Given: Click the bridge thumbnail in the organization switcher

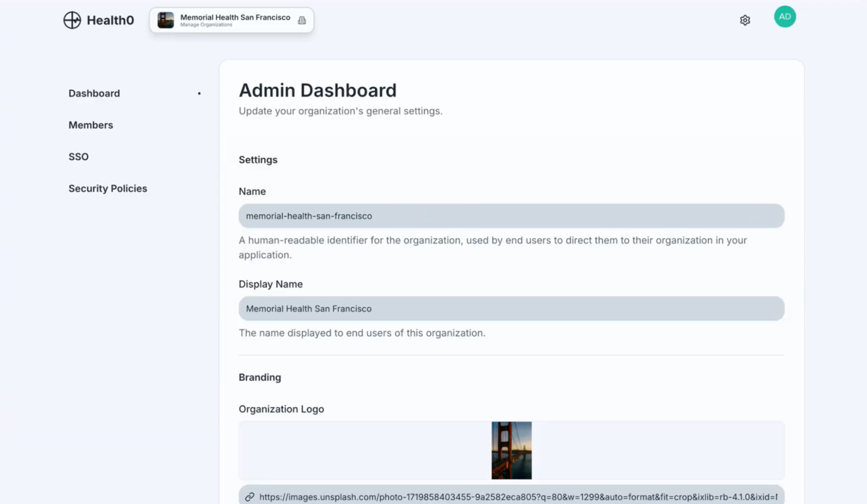Looking at the screenshot, I should (x=166, y=20).
